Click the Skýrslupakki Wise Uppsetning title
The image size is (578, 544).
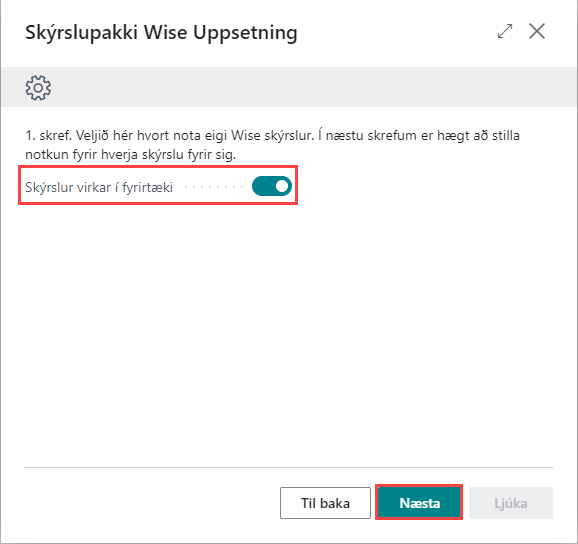[161, 33]
